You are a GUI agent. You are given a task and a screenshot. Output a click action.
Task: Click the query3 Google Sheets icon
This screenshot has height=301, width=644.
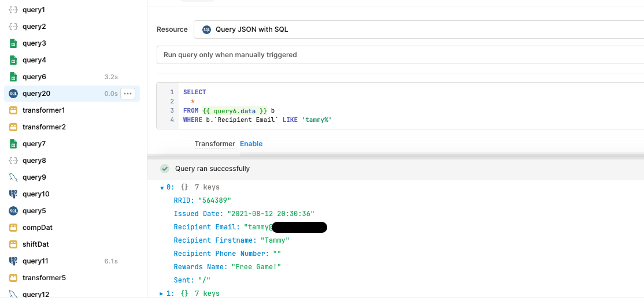point(13,43)
